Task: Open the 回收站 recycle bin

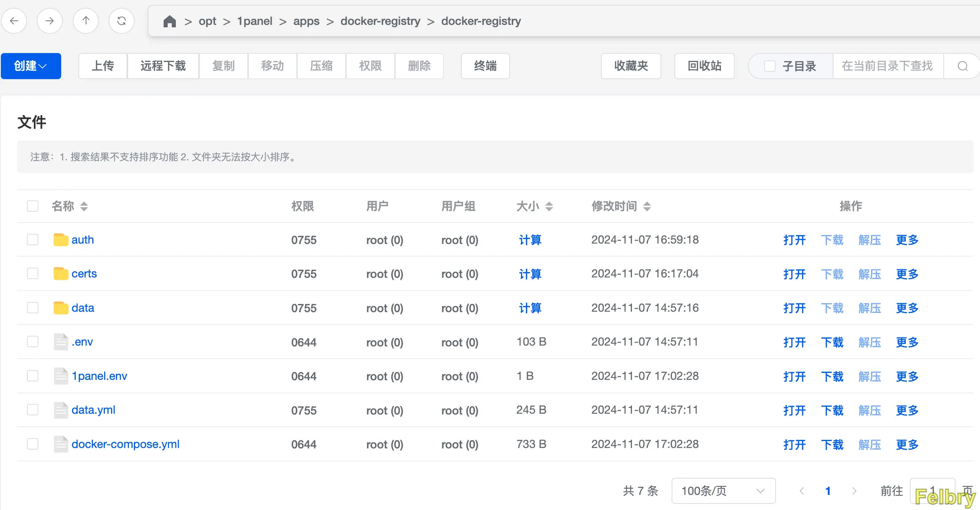Action: pyautogui.click(x=705, y=66)
